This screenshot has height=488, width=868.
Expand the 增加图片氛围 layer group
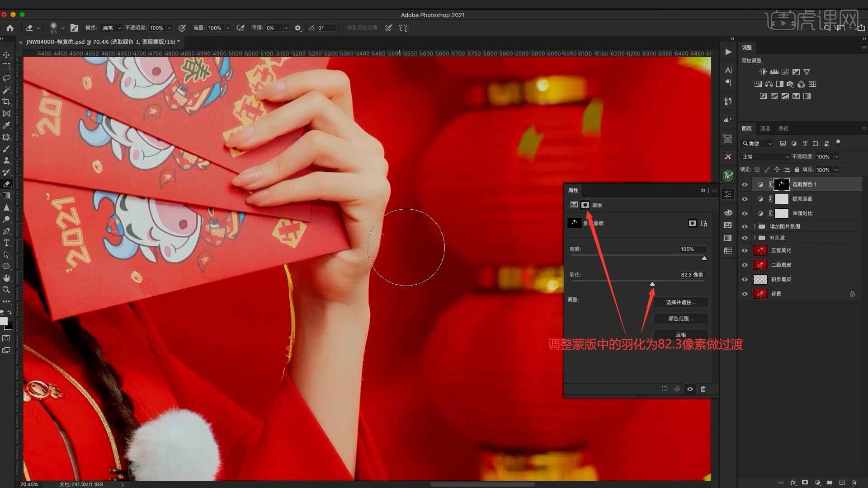[x=755, y=226]
